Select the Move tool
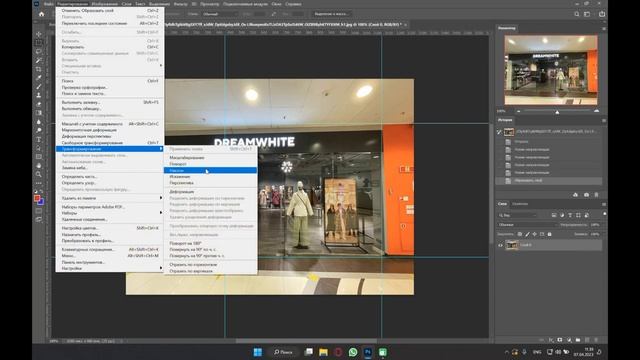The width and height of the screenshot is (640, 360). point(39,34)
